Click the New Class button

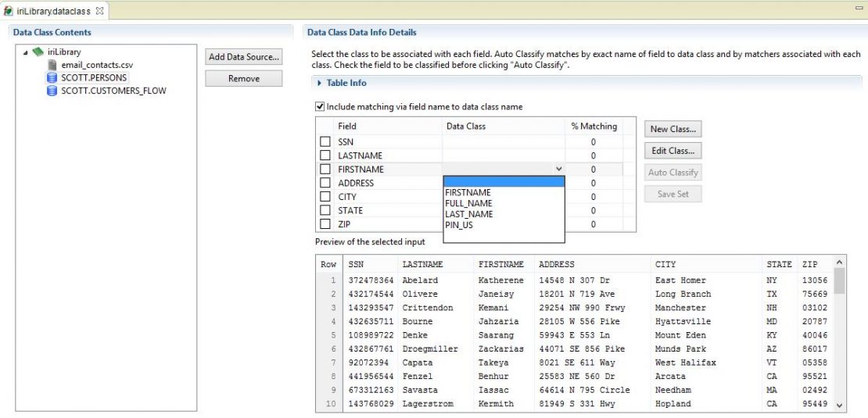pos(673,129)
